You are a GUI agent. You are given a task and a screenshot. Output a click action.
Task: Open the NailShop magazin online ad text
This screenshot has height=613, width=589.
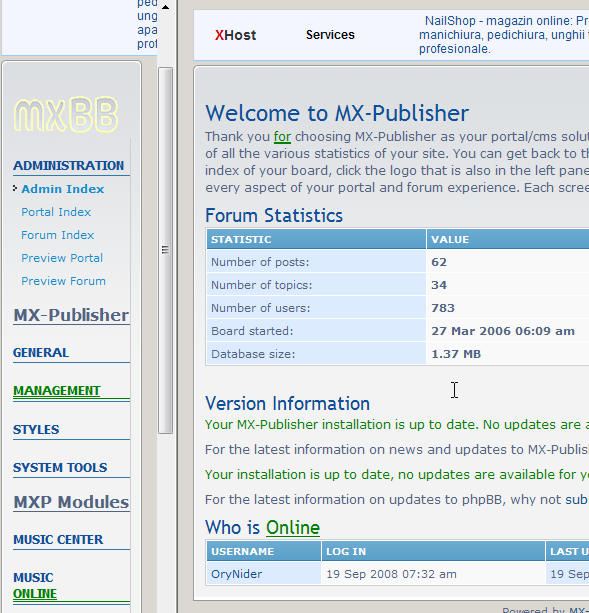point(504,35)
